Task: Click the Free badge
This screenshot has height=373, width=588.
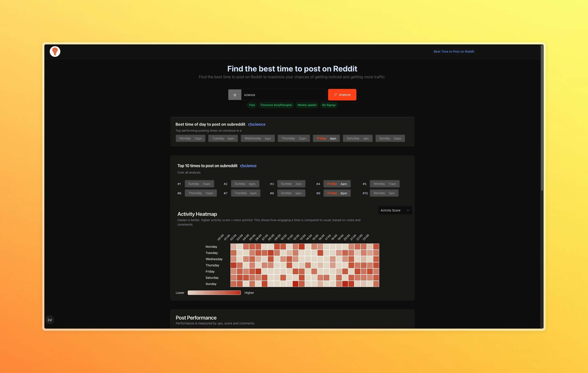Action: [x=252, y=105]
